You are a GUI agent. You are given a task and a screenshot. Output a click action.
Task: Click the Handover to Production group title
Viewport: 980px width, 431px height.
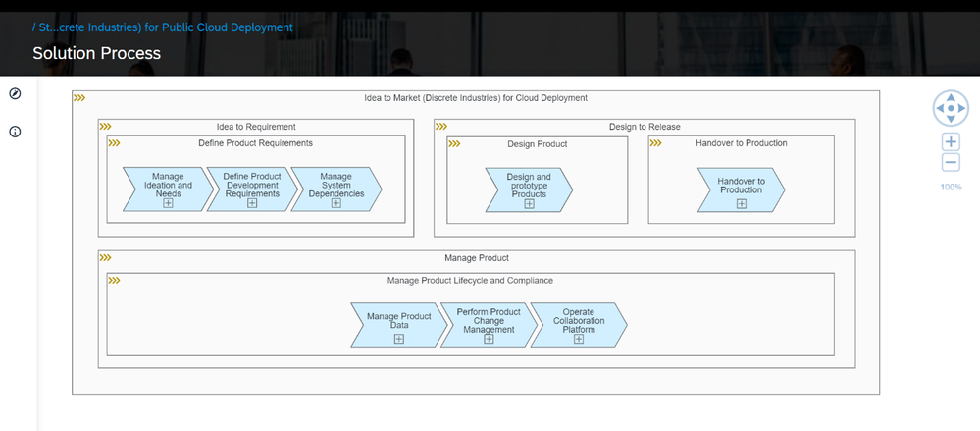coord(742,143)
